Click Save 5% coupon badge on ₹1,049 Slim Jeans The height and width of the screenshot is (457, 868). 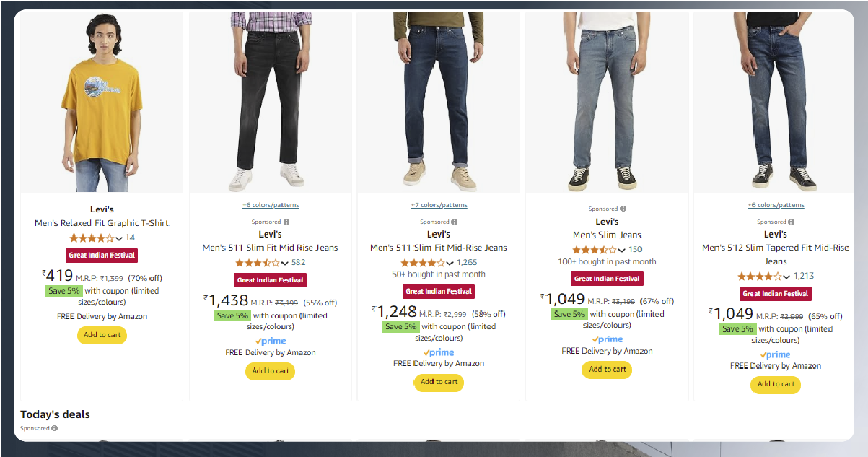point(570,314)
